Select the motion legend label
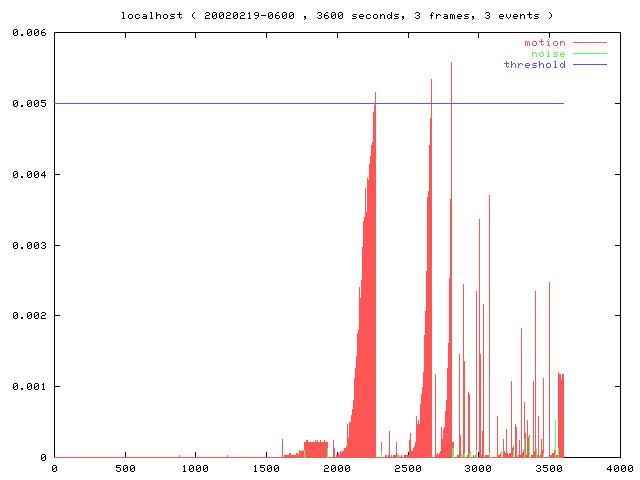 (x=545, y=43)
